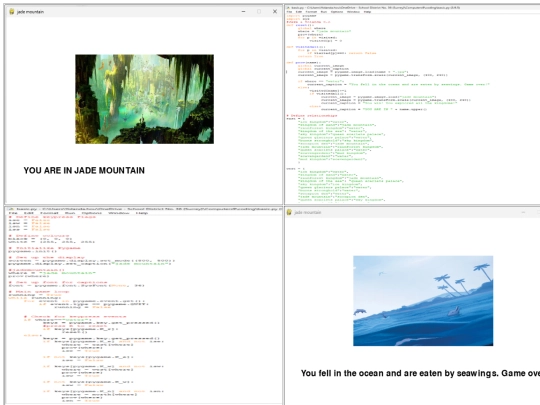
Task: Click the 'YOU ARE IN JADE MOUNTAIN' caption
Action: coord(84,170)
